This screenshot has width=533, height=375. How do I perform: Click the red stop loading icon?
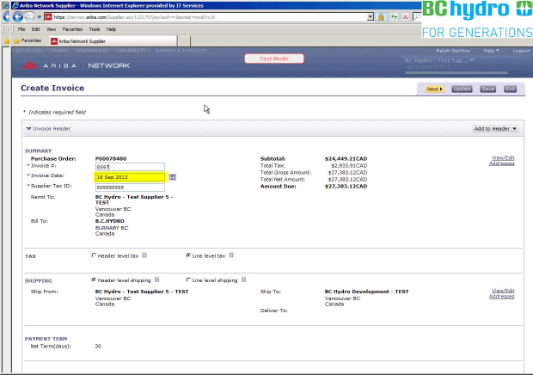point(405,17)
